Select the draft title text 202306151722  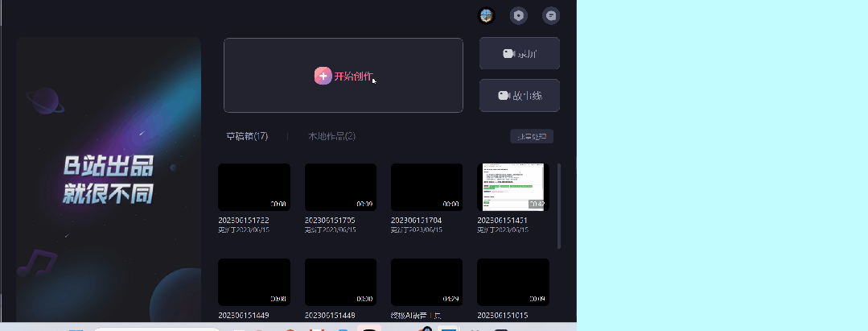(x=244, y=220)
